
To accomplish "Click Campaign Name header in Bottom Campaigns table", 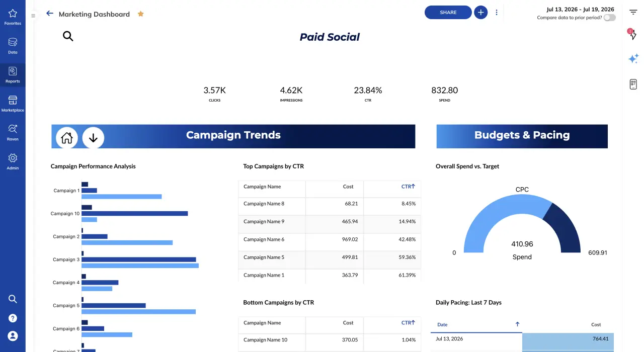I will coord(262,323).
